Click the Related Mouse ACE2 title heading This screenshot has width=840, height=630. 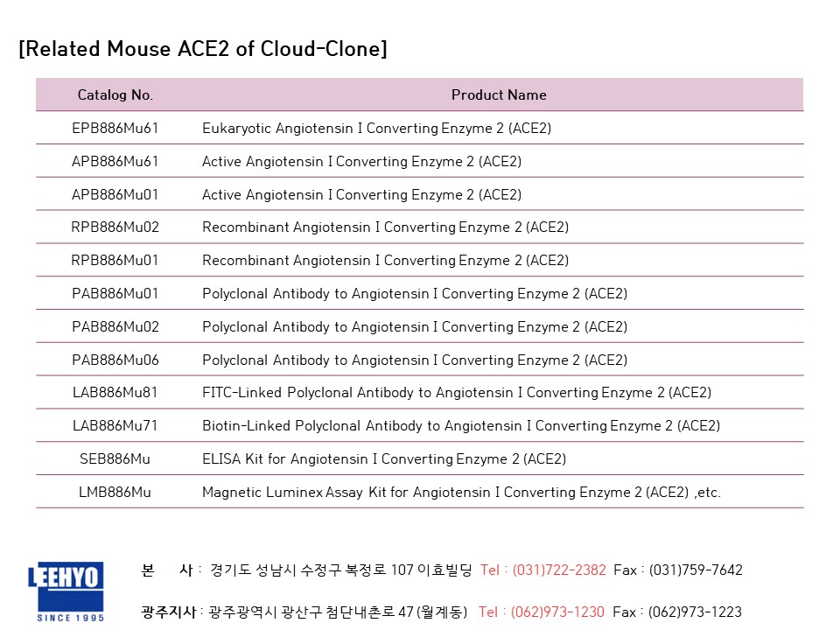click(203, 49)
